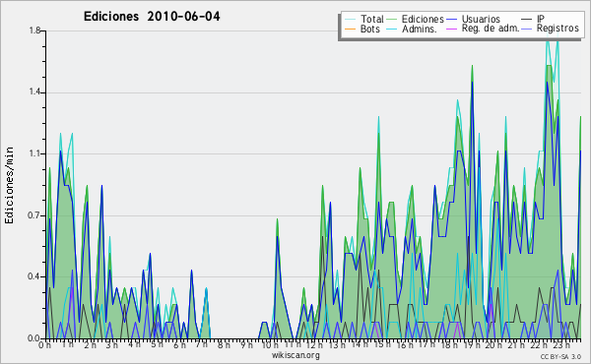
Task: Click the wikiscan.org text below chart
Action: [x=295, y=355]
